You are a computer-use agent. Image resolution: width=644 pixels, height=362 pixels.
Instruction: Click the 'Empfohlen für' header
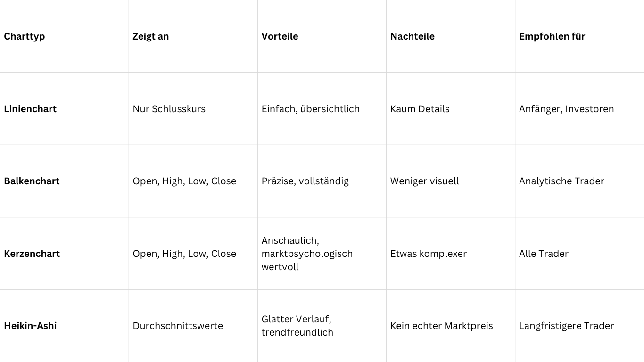click(x=552, y=36)
